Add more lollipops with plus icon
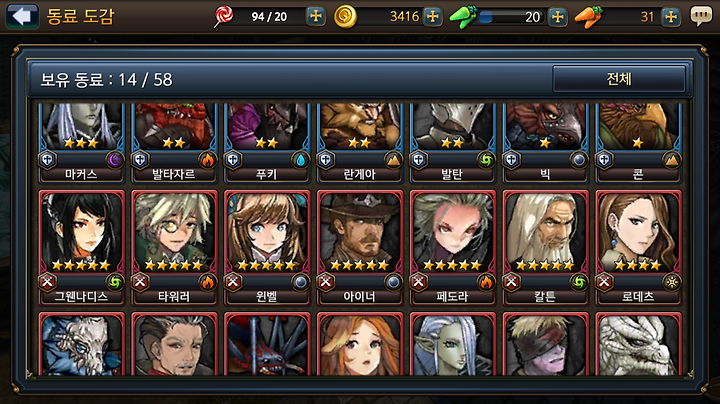 (x=315, y=17)
